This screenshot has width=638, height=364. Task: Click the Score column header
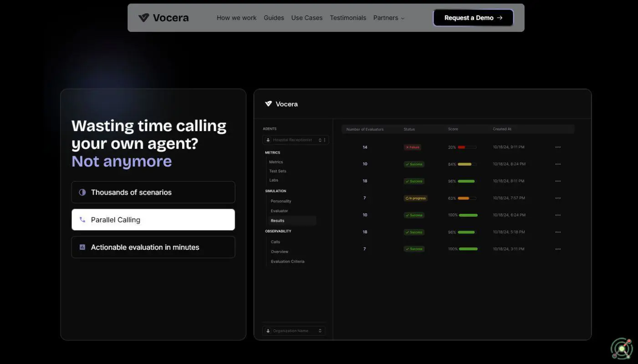tap(453, 129)
